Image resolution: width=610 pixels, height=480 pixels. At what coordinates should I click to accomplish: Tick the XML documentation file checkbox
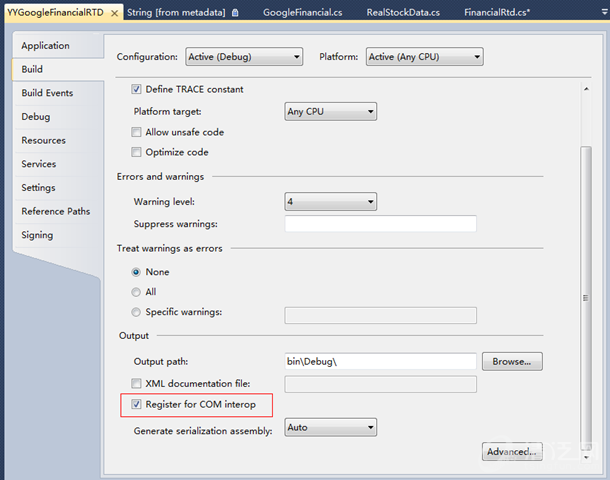tap(136, 384)
